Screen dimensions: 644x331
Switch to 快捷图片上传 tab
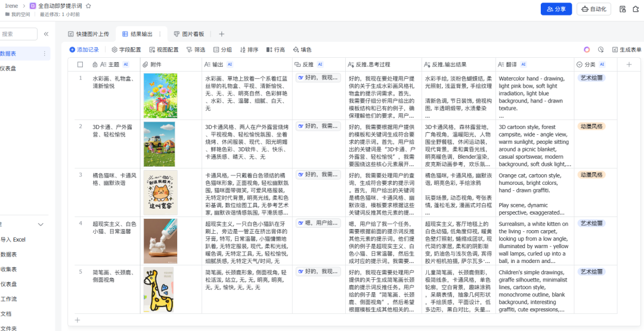tap(88, 34)
